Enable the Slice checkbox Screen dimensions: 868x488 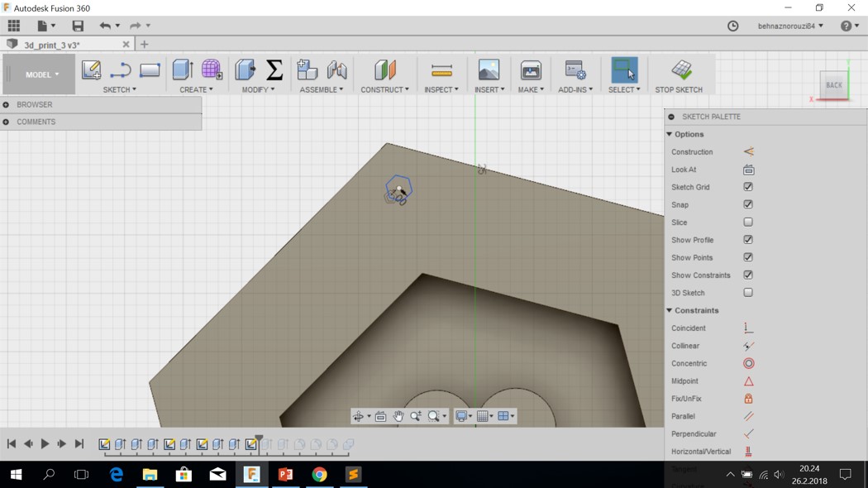(748, 222)
